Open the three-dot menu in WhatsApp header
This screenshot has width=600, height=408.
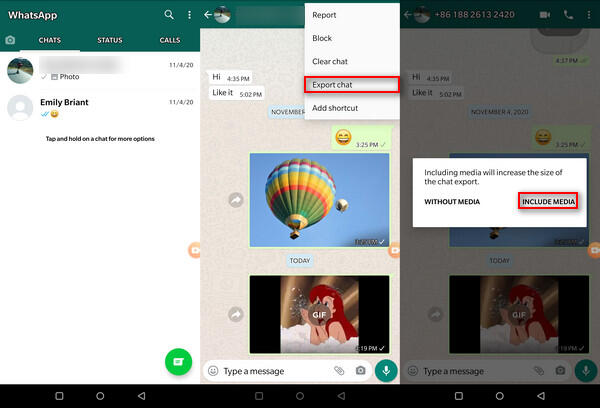189,15
